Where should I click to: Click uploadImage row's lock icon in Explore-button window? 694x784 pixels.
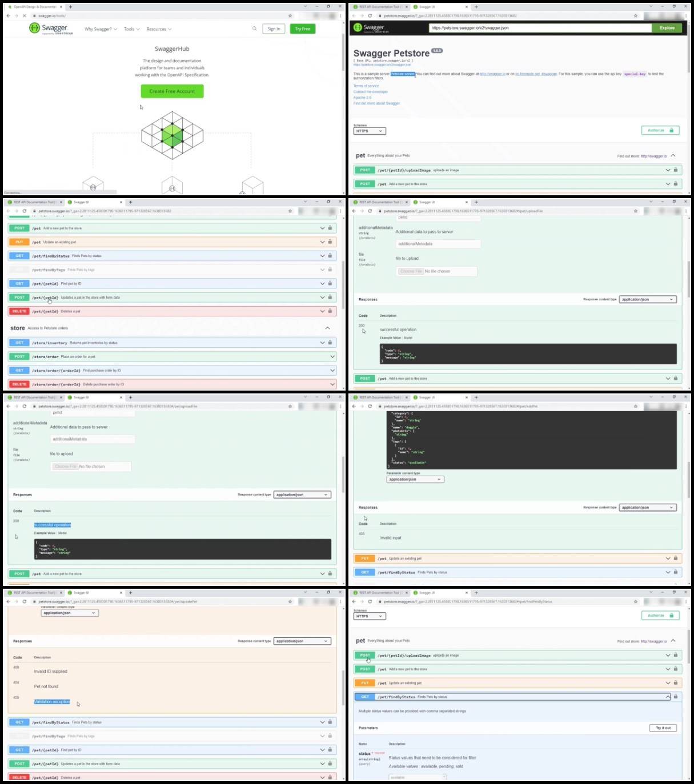676,170
